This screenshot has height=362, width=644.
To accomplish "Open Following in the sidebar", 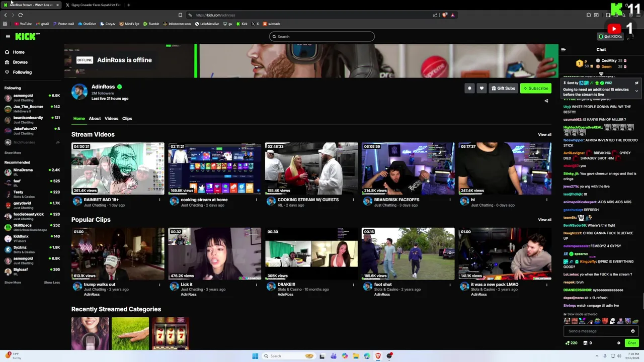I will [22, 72].
